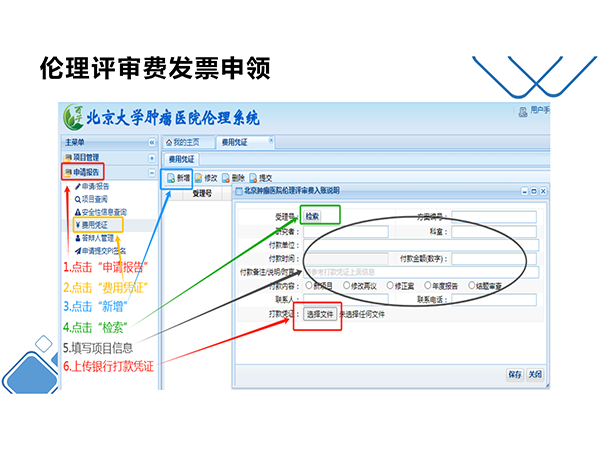This screenshot has width=600, height=450.
Task: Close the 费用凭证 tab with its x
Action: tap(271, 140)
